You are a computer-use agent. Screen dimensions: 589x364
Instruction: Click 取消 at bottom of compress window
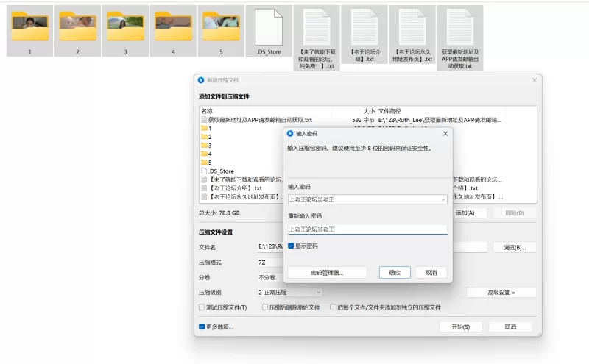510,326
